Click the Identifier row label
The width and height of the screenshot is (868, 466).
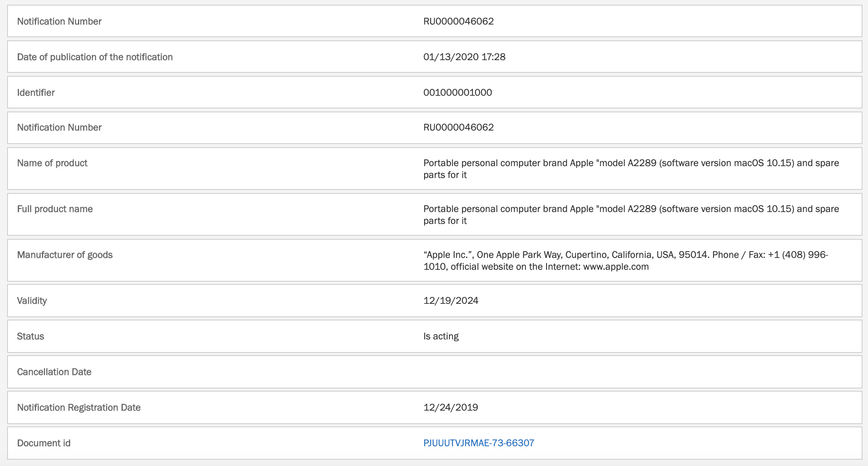[x=36, y=93]
